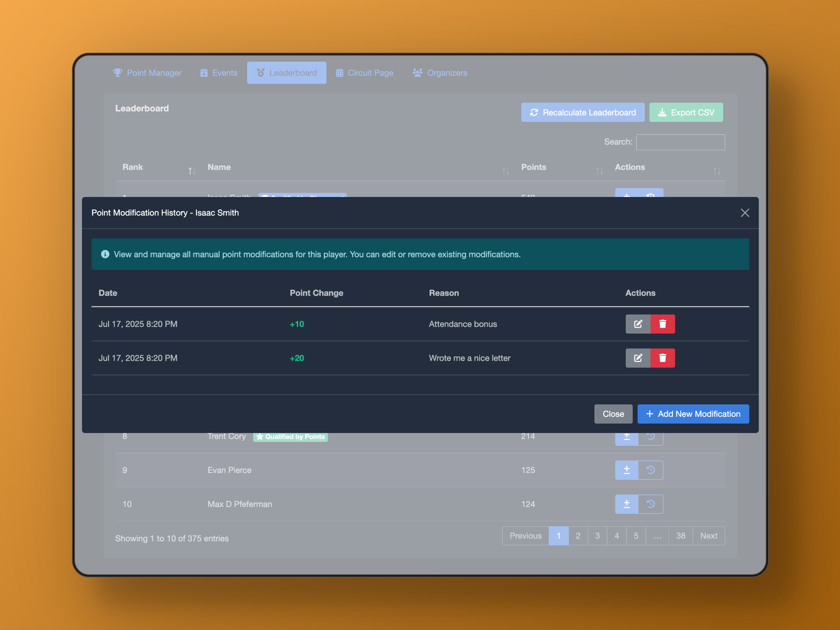Image resolution: width=840 pixels, height=630 pixels.
Task: Edit the Attendance bonus modification
Action: point(638,324)
